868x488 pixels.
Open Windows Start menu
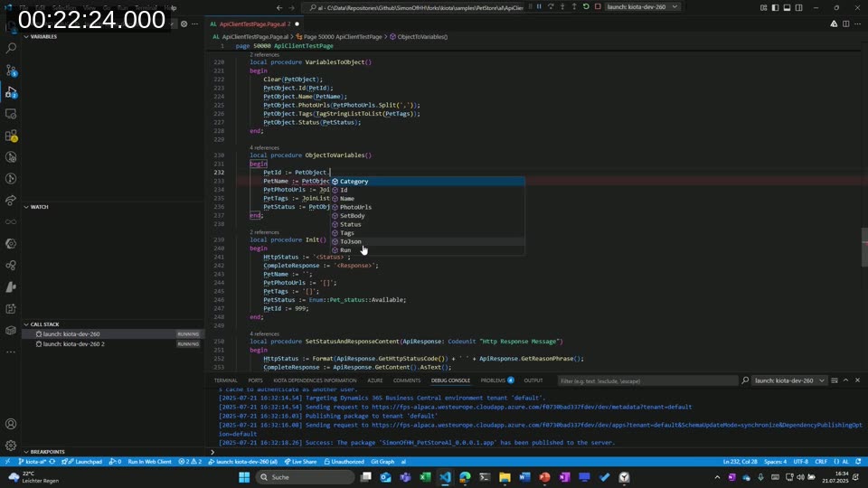(244, 477)
